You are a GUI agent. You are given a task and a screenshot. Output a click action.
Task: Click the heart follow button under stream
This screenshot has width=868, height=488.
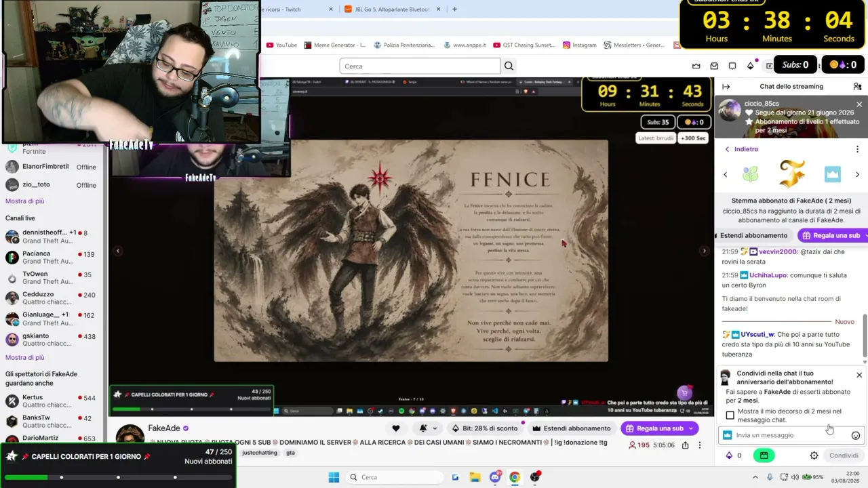click(396, 428)
